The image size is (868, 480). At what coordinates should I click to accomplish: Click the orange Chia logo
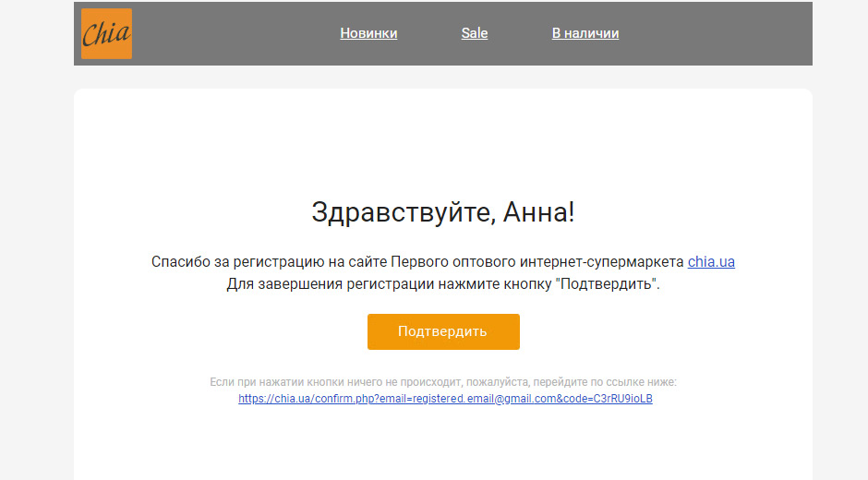pos(106,34)
